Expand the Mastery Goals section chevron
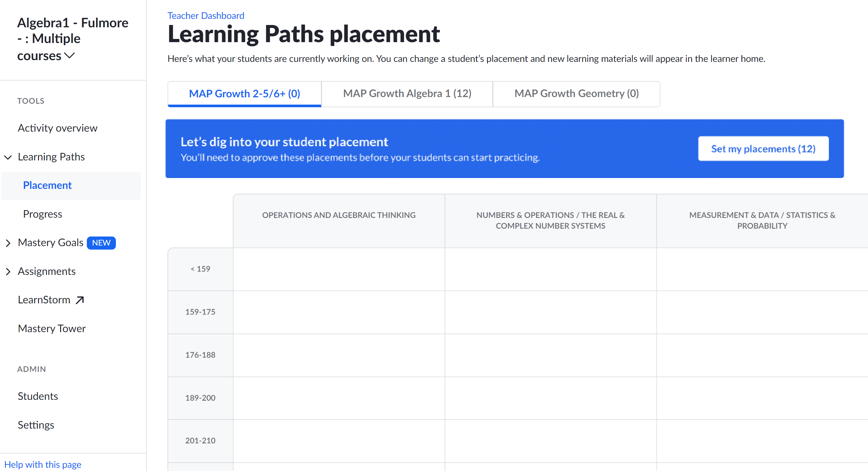The height and width of the screenshot is (471, 868). point(8,243)
